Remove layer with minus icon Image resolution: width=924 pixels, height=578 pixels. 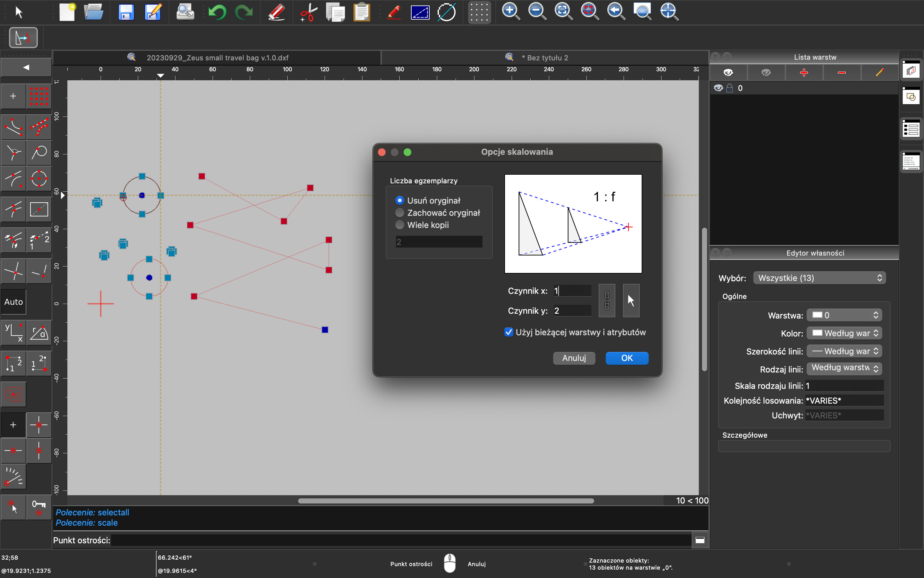[842, 73]
